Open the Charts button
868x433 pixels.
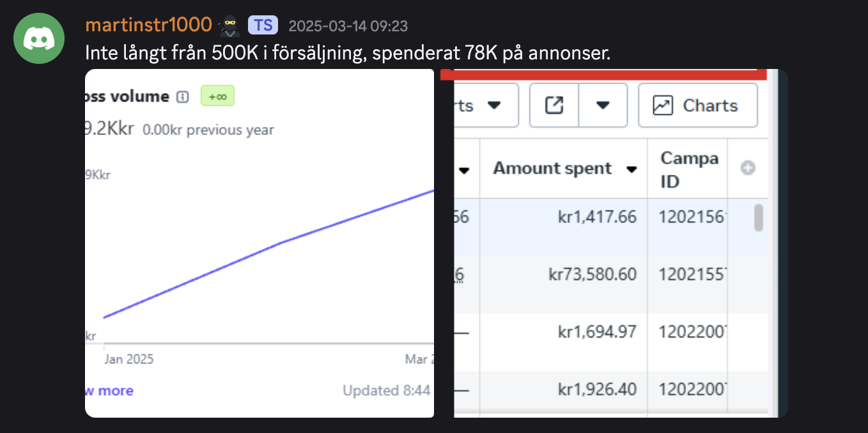(697, 105)
